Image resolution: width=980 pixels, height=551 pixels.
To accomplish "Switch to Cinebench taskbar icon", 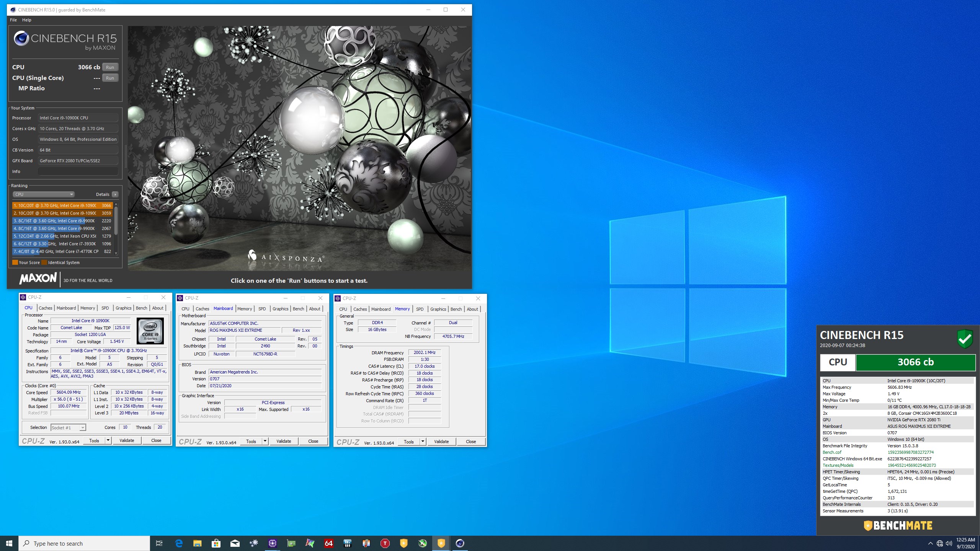I will [460, 543].
